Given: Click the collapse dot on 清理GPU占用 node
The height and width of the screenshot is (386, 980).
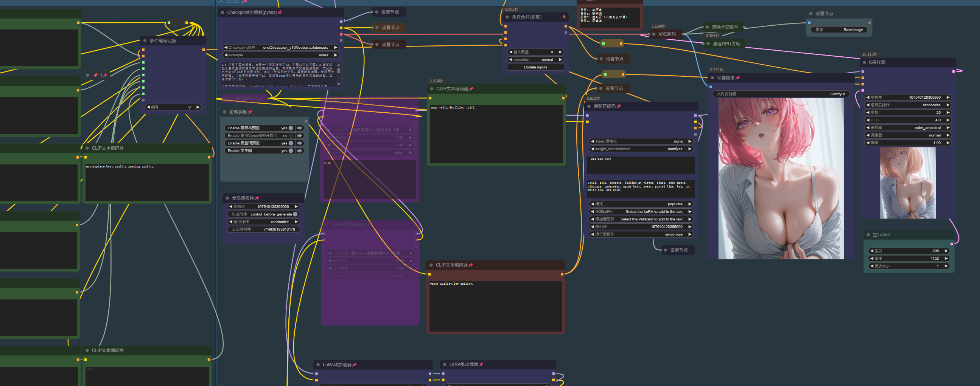Looking at the screenshot, I should (x=708, y=44).
